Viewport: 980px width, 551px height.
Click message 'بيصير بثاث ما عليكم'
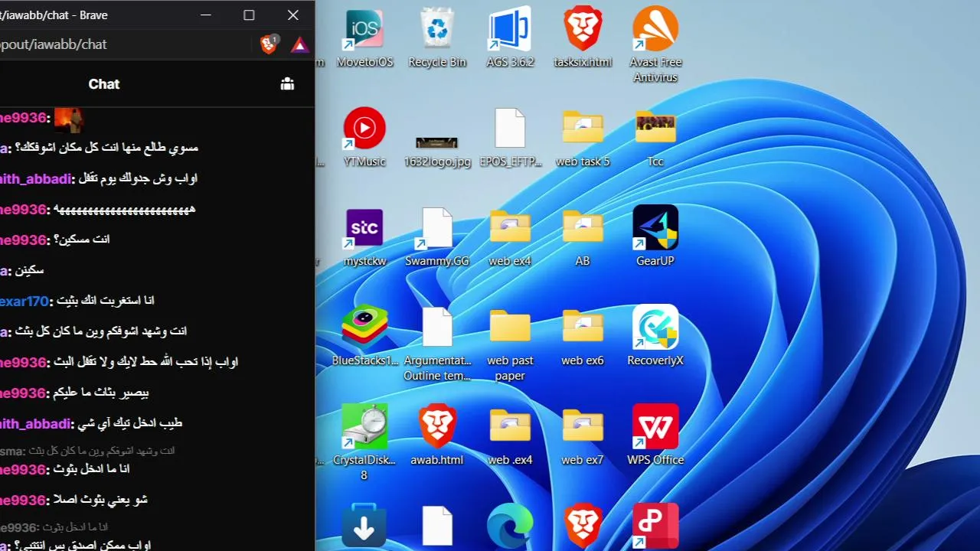pyautogui.click(x=101, y=393)
